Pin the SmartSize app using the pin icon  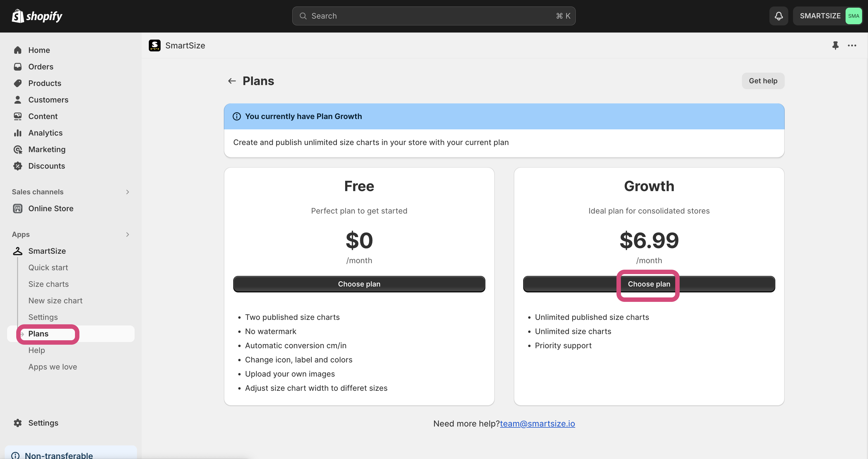pyautogui.click(x=835, y=45)
